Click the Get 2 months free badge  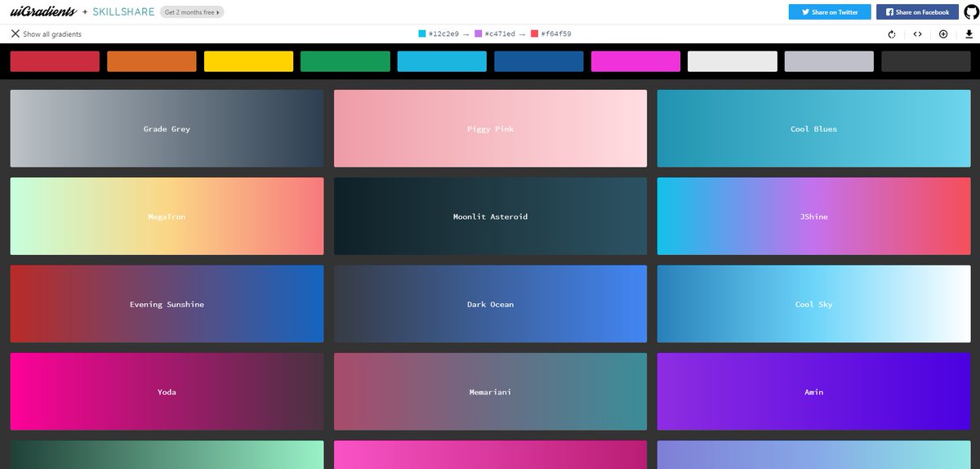[192, 12]
